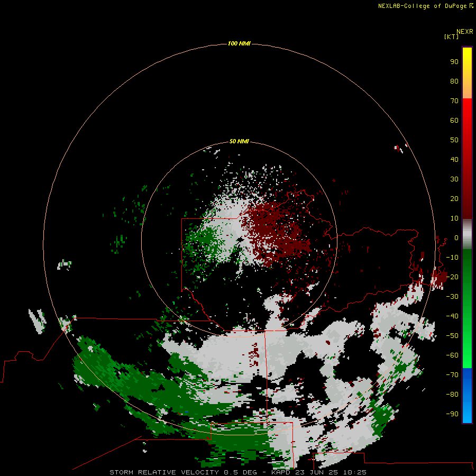The width and height of the screenshot is (476, 476).
Task: Click the 0 value on velocity scale
Action: click(456, 238)
